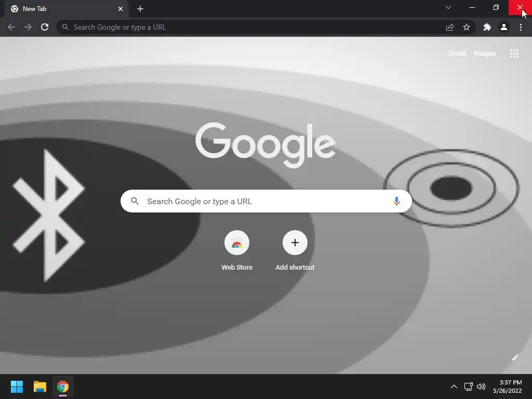Open the Windows Start menu
Image resolution: width=532 pixels, height=399 pixels.
coord(17,387)
